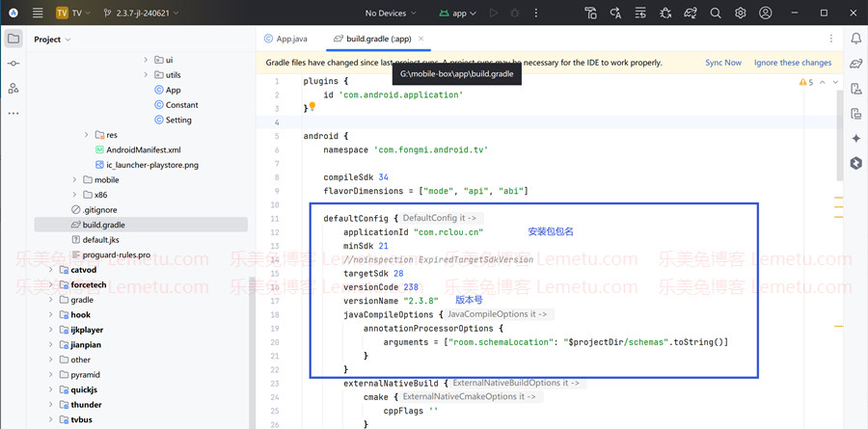This screenshot has height=429, width=868.
Task: Open the Gemini sparkle icon in sidebar
Action: click(855, 139)
